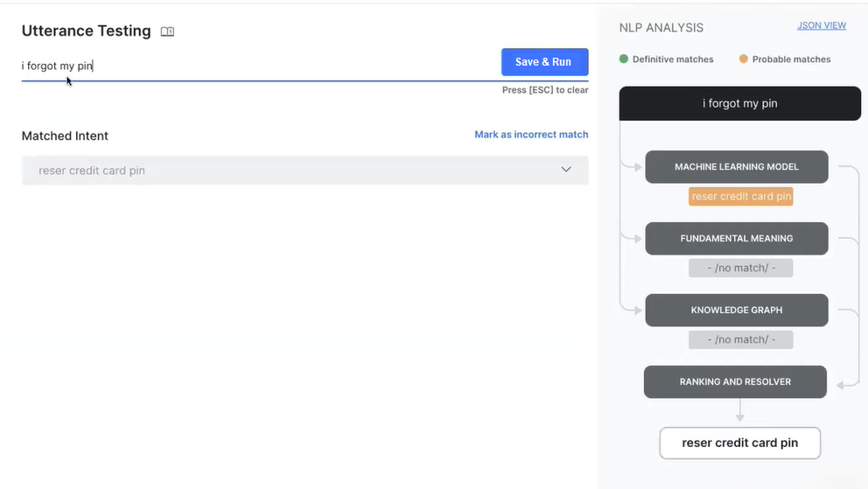The height and width of the screenshot is (489, 868).
Task: Click the final reser credit card pin result
Action: (739, 443)
